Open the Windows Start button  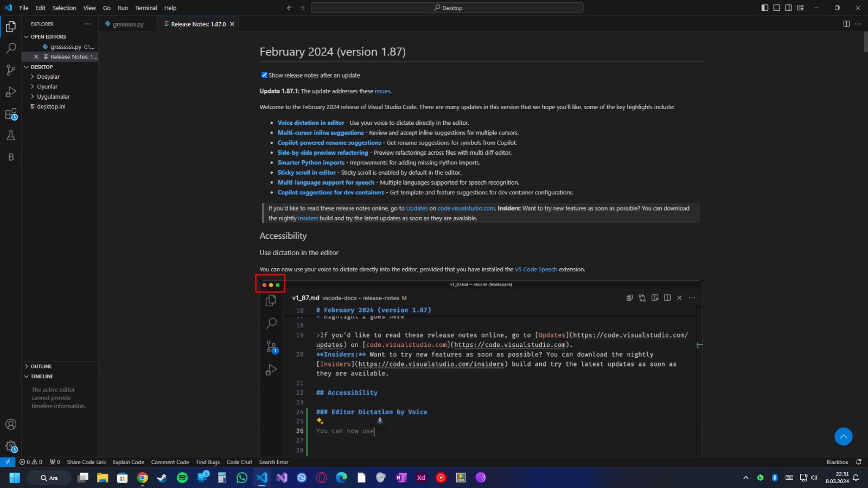point(15,478)
